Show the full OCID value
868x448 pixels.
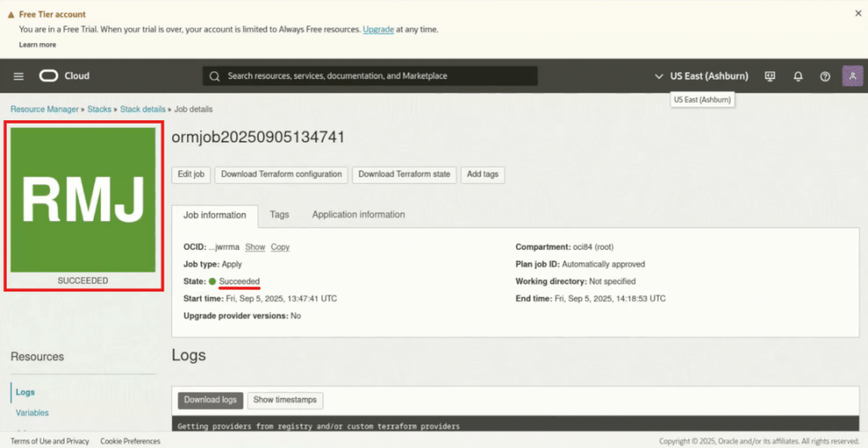(255, 247)
